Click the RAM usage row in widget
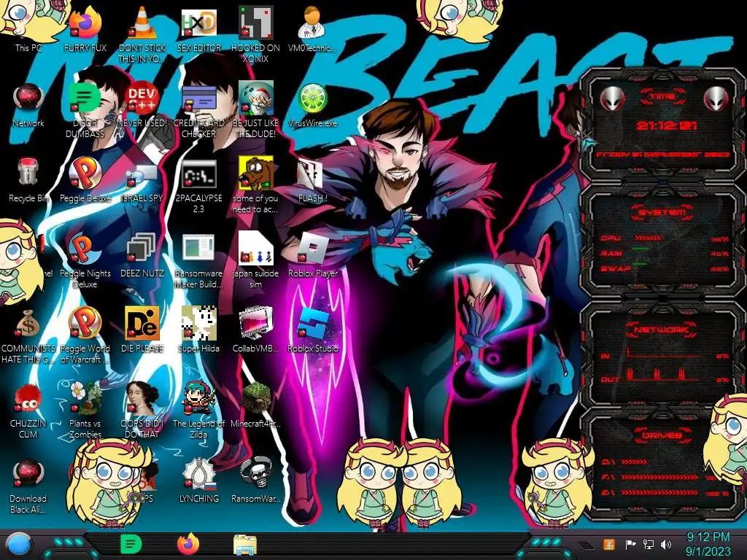This screenshot has width=747, height=560. (664, 253)
